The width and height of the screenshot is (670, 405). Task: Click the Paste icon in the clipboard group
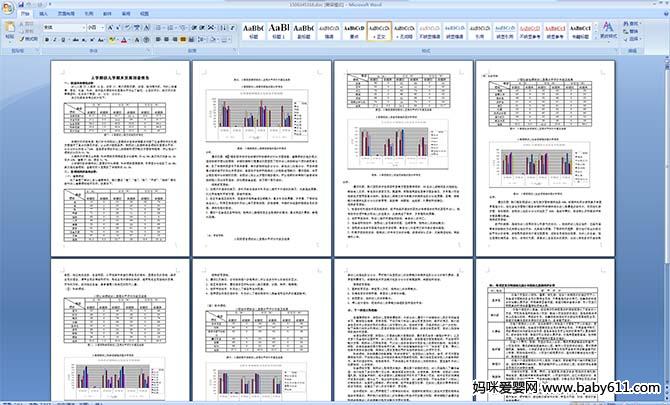pos(10,32)
